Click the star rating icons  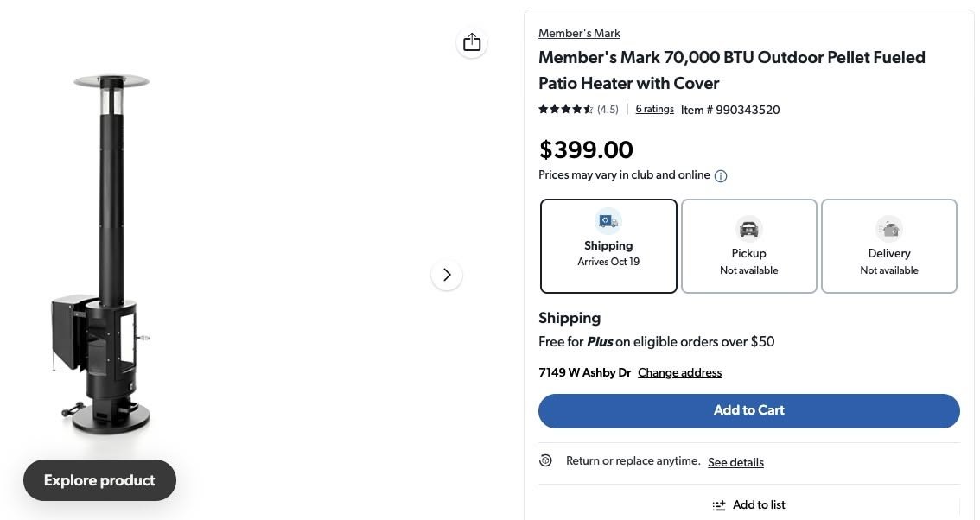tap(565, 110)
